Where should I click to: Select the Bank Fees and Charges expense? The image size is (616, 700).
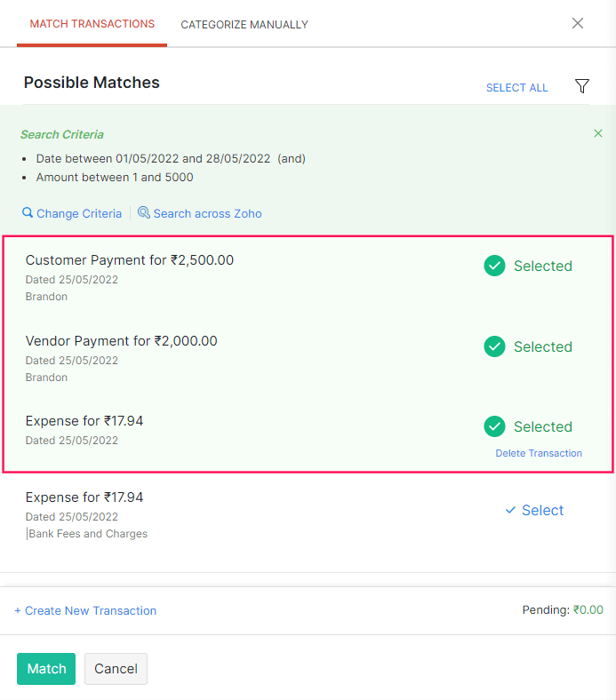coord(534,510)
